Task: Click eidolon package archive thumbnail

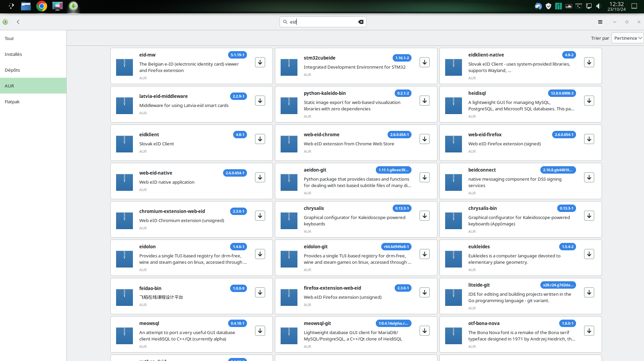Action: (x=124, y=259)
